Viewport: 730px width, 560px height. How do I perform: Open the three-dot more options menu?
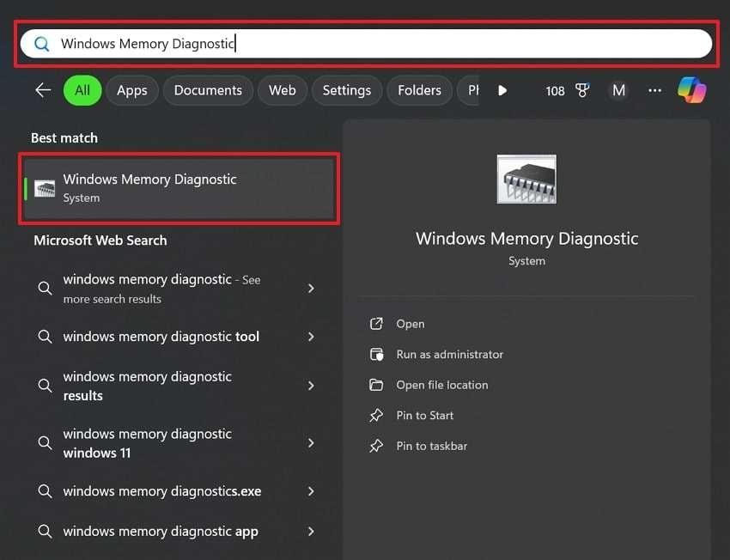(654, 90)
